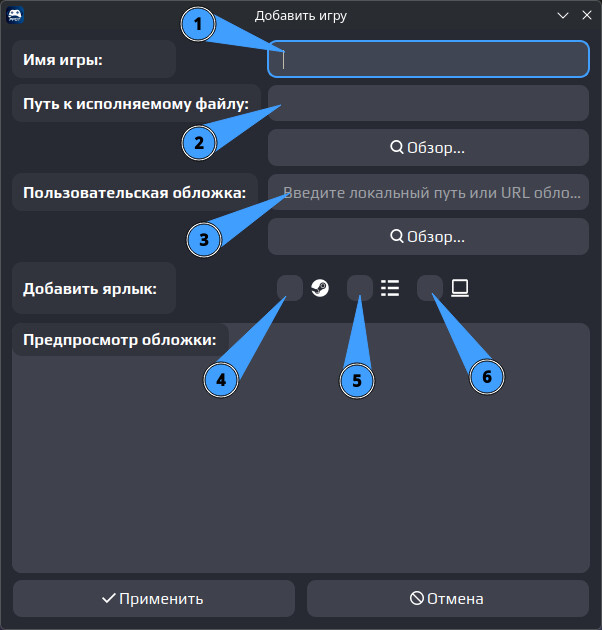
Task: Dismiss dialog with the Отмена button
Action: (x=448, y=598)
